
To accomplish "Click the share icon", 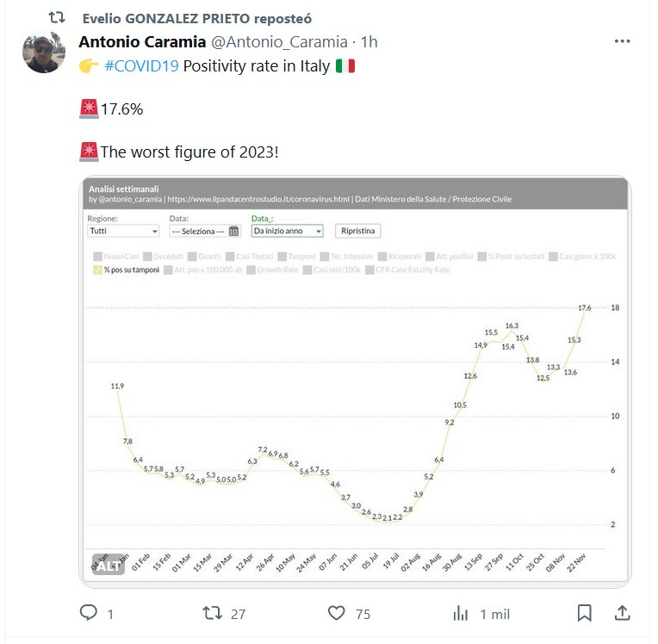I will [622, 613].
